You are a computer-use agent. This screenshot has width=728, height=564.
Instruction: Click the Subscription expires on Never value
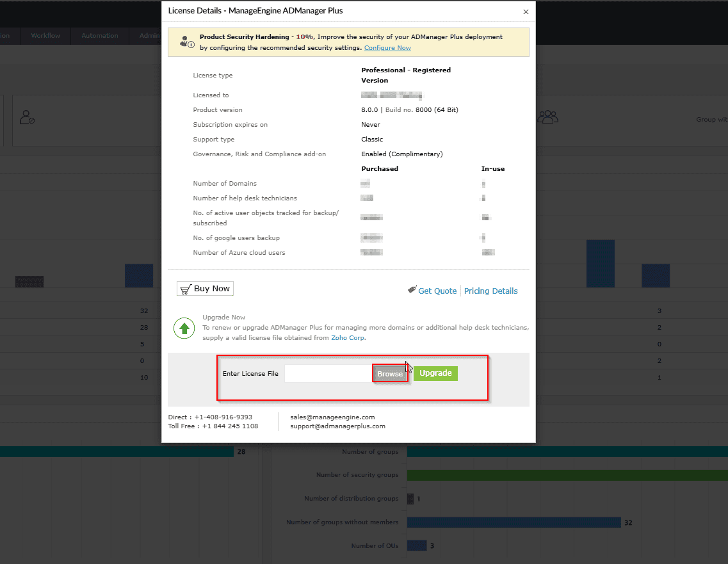click(371, 125)
